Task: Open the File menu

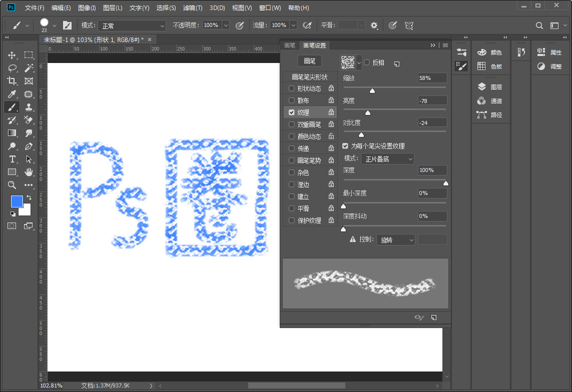Action: (35, 7)
